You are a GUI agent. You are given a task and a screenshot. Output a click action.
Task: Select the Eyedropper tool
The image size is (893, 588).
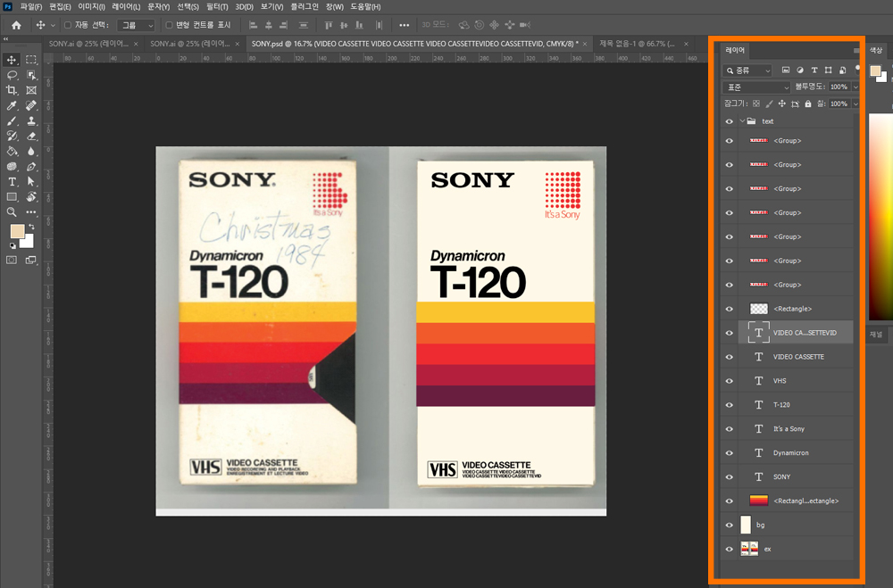click(x=12, y=105)
